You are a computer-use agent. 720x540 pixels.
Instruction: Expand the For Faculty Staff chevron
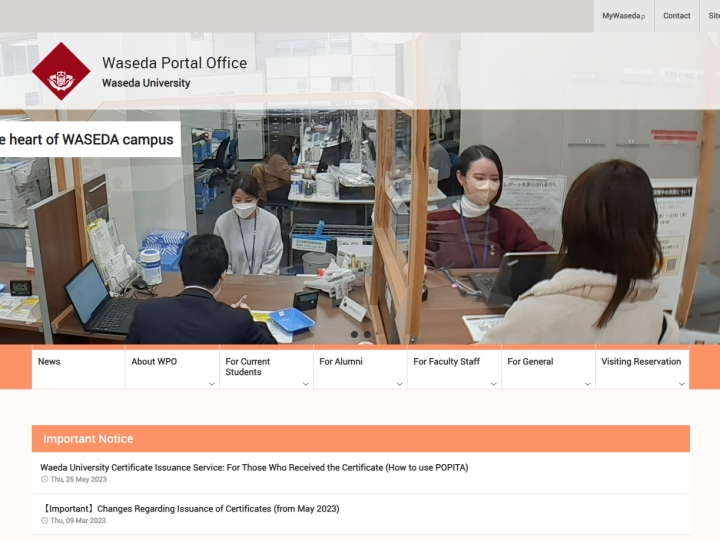click(x=494, y=384)
